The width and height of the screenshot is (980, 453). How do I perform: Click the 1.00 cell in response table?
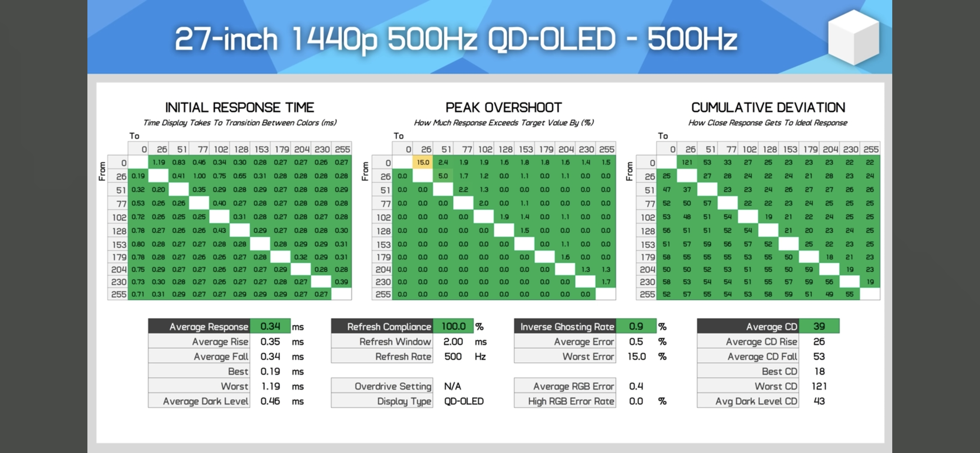[x=199, y=176]
